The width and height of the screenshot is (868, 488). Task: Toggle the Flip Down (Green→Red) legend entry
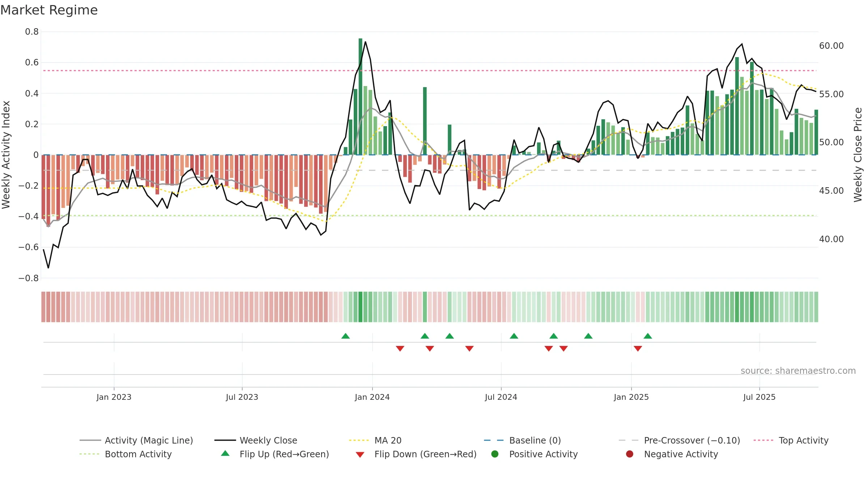[x=416, y=454]
